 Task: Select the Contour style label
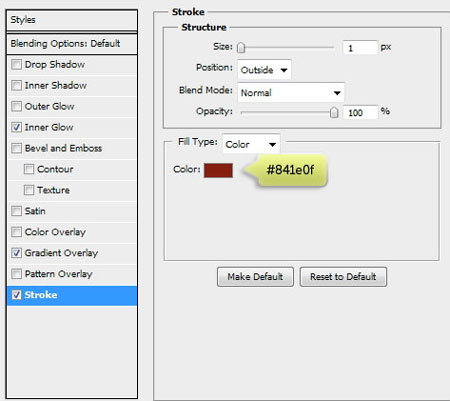pyautogui.click(x=55, y=169)
